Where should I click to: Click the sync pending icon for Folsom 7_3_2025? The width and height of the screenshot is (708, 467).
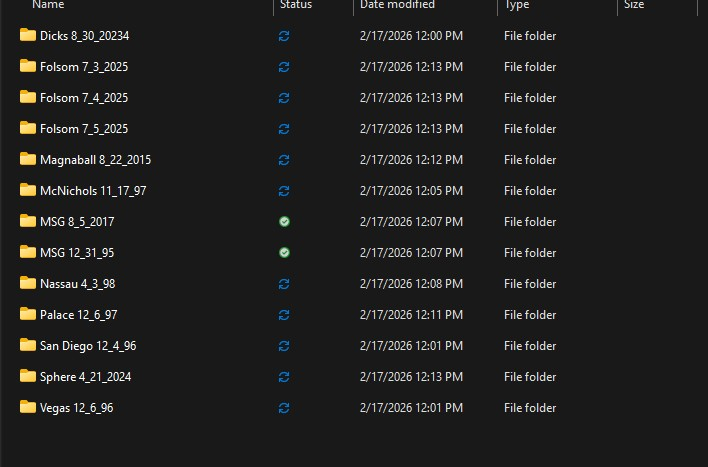click(284, 67)
